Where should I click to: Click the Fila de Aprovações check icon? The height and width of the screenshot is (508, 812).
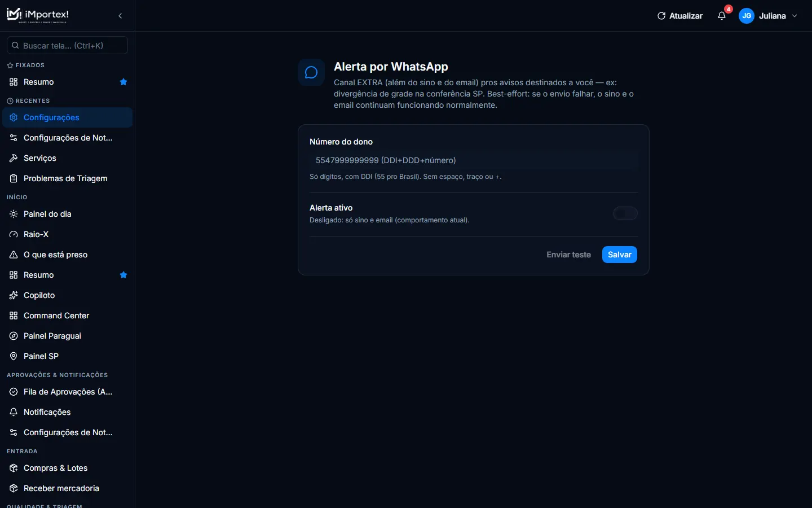click(x=14, y=392)
